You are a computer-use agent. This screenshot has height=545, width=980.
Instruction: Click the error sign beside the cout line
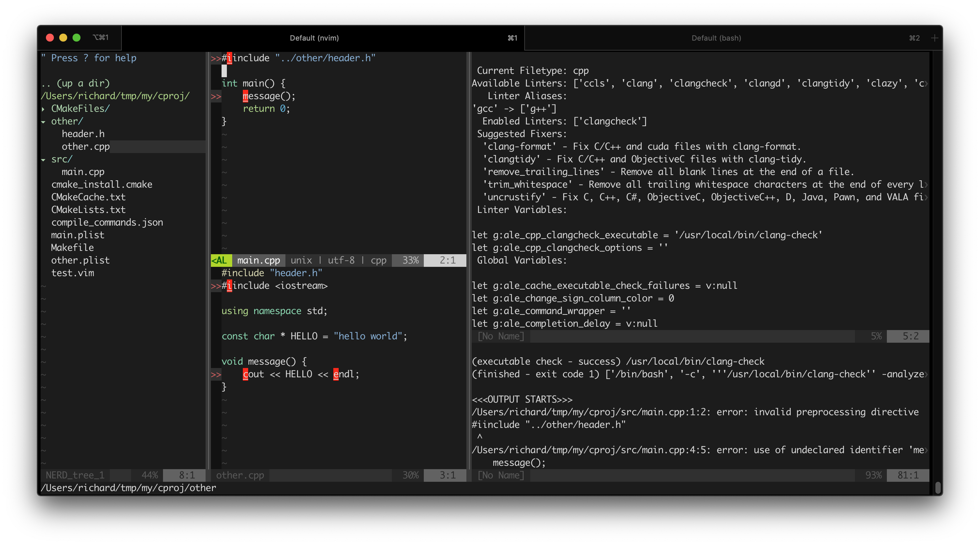[x=216, y=375]
